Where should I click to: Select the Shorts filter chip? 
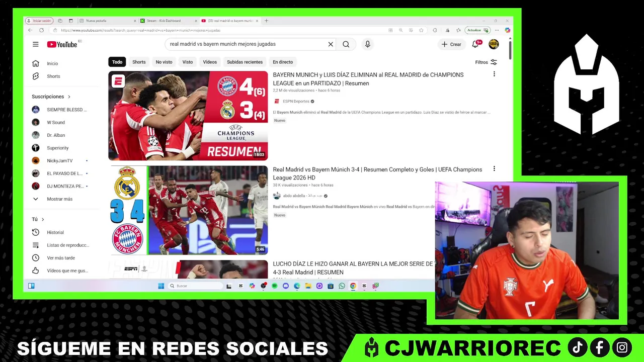[139, 62]
